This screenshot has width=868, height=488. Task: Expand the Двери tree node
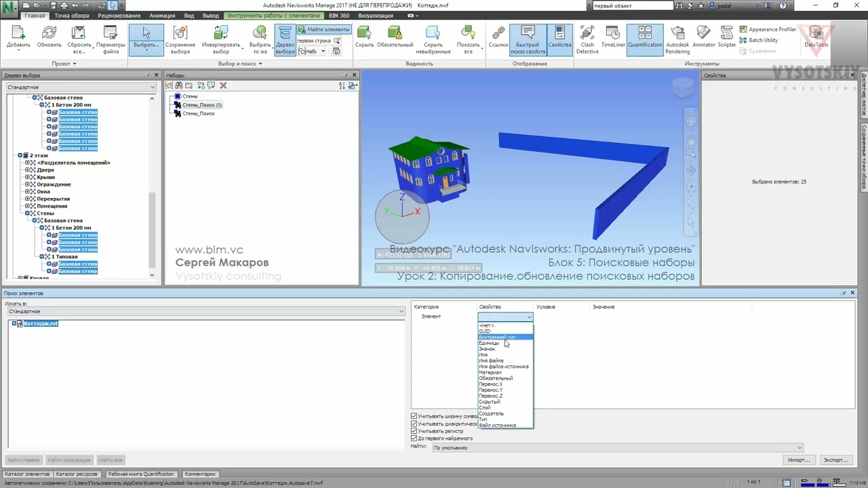pos(28,170)
